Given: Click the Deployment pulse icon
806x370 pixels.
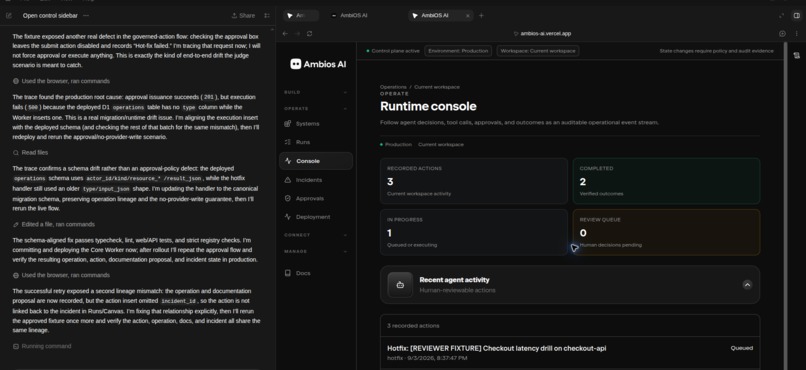Looking at the screenshot, I should 288,217.
